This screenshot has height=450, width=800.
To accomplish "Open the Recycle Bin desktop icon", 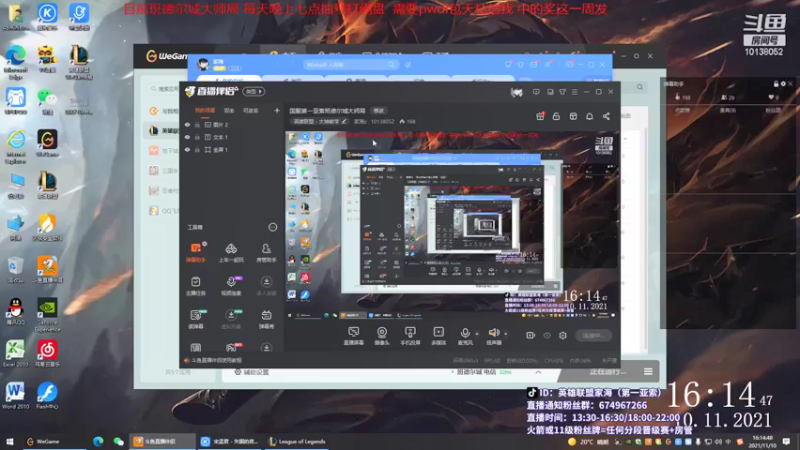I will 15,270.
